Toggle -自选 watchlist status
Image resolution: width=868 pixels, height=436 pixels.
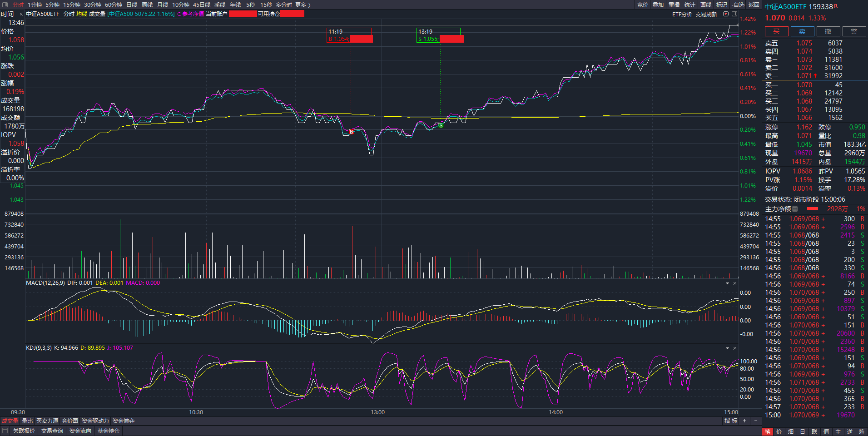pos(739,5)
